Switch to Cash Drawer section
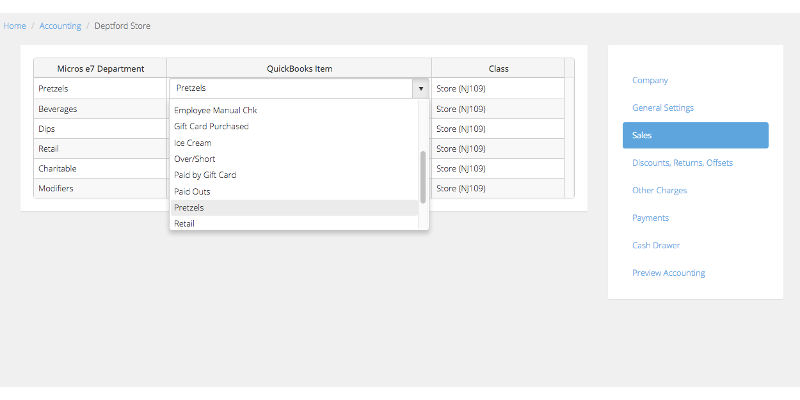 [x=656, y=245]
